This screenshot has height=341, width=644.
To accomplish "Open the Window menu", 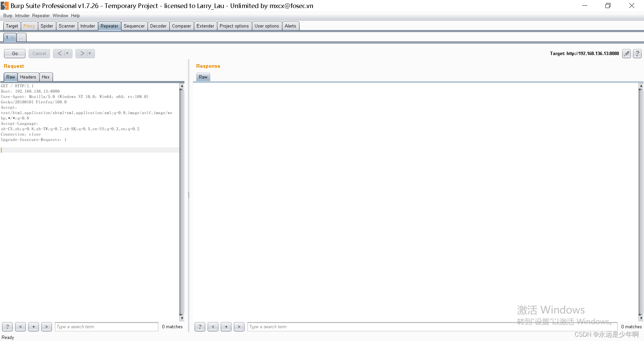I will (60, 16).
